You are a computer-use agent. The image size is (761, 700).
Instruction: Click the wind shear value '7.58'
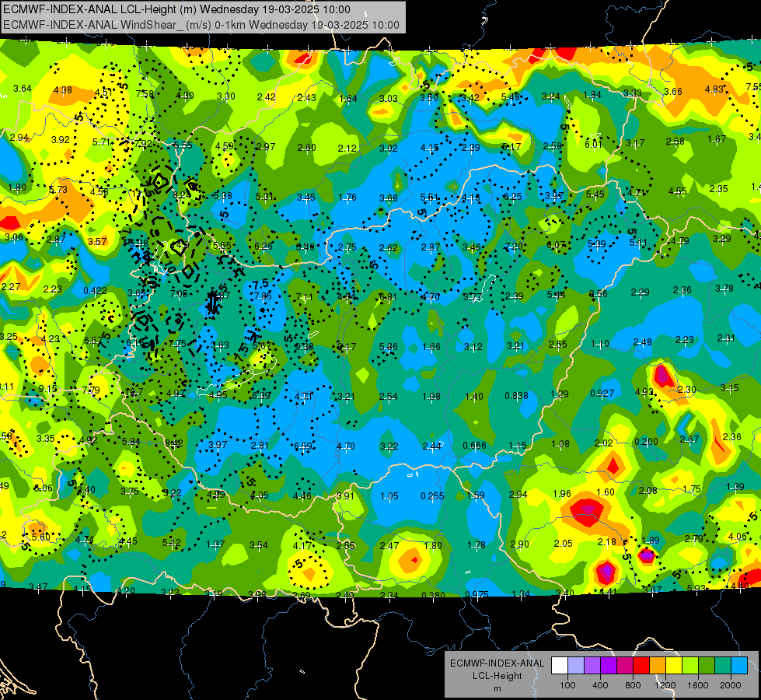tap(145, 94)
